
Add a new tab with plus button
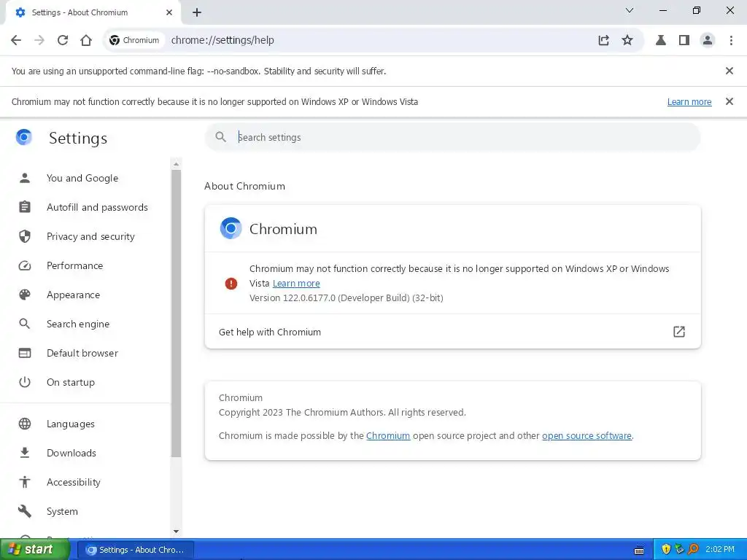click(197, 12)
